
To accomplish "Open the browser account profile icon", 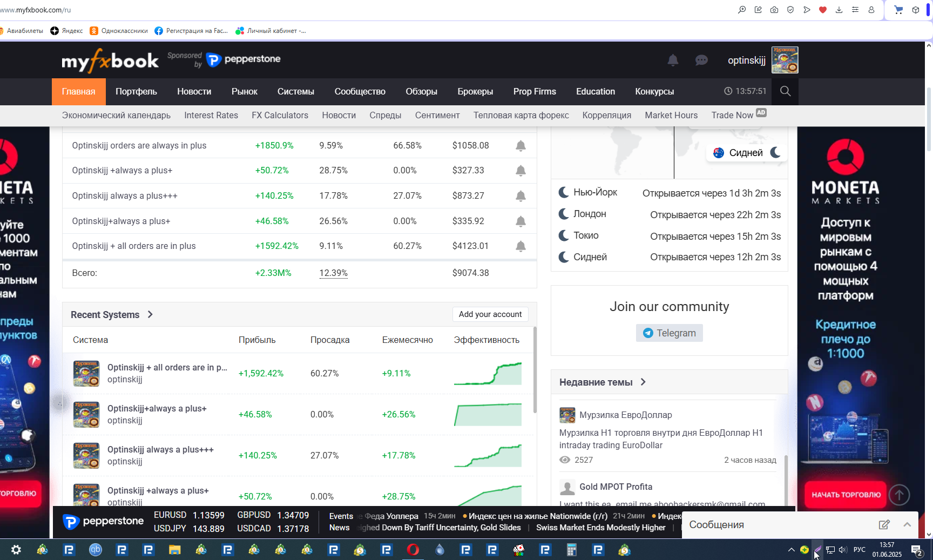I will (x=871, y=10).
